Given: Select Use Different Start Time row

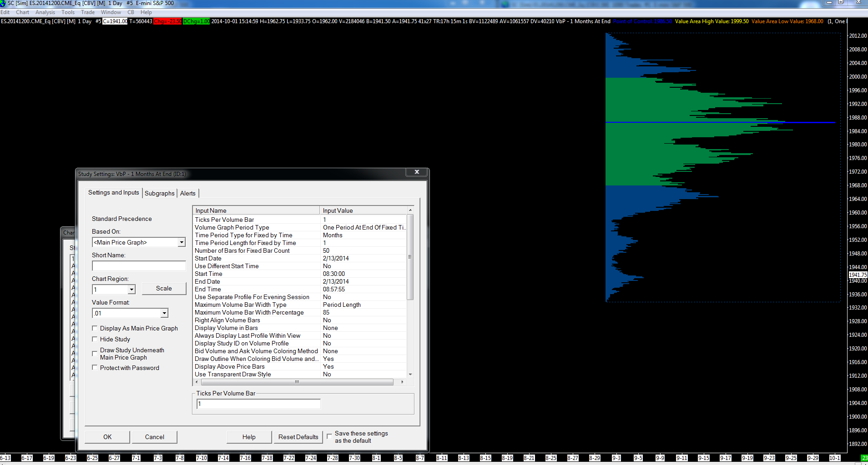Looking at the screenshot, I should tap(300, 266).
